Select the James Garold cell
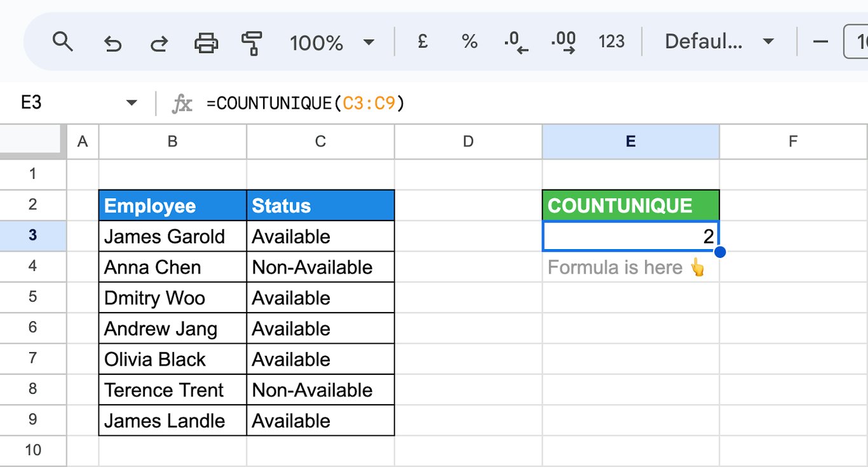Viewport: 868px width, 467px height. tap(172, 236)
